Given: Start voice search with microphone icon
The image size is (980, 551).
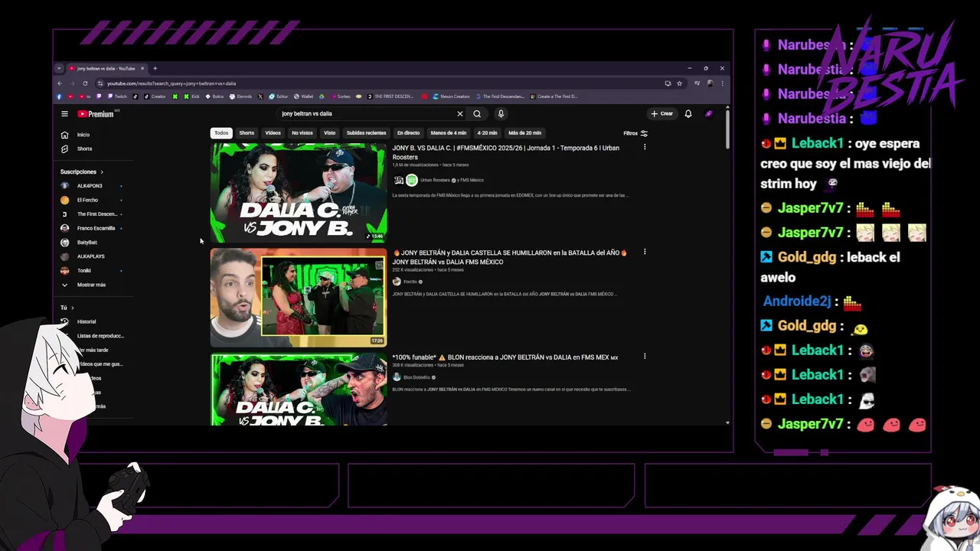Looking at the screenshot, I should [x=501, y=114].
